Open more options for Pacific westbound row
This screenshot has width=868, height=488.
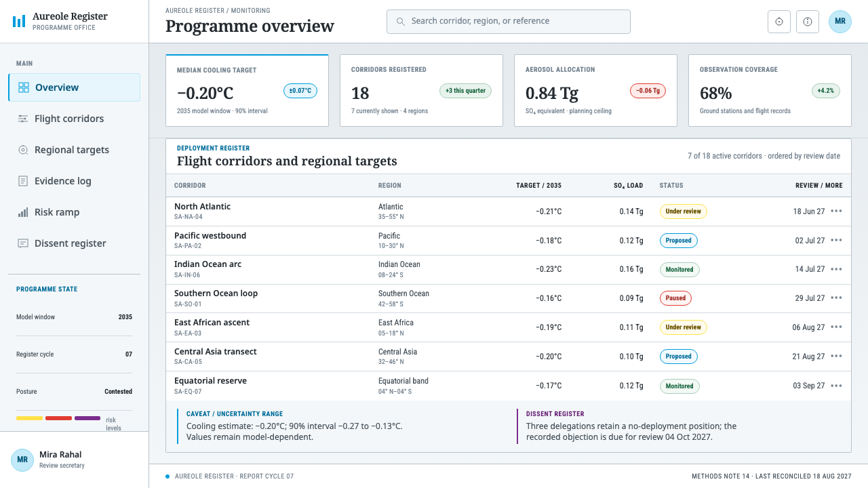pos(836,240)
